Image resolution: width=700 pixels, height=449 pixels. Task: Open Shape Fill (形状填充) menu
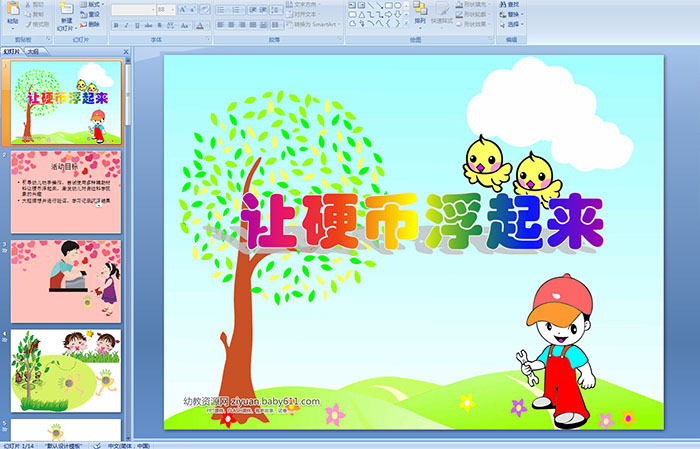pyautogui.click(x=473, y=4)
